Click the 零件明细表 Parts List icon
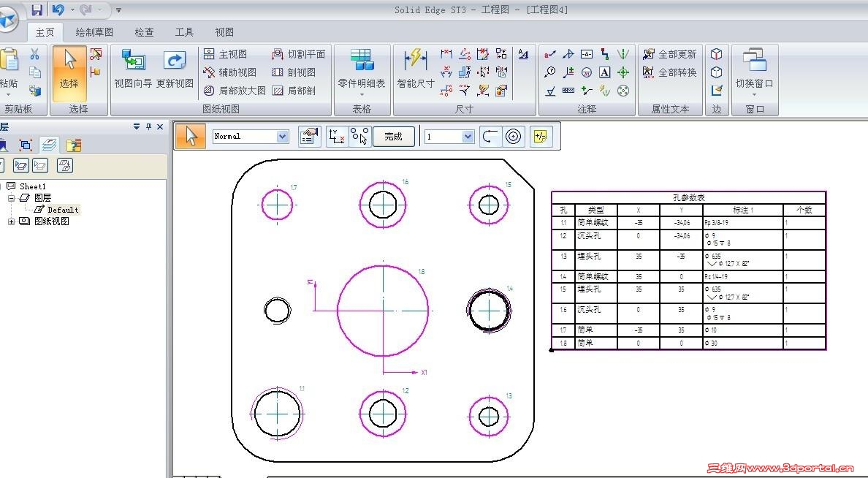The image size is (868, 478). pyautogui.click(x=362, y=69)
